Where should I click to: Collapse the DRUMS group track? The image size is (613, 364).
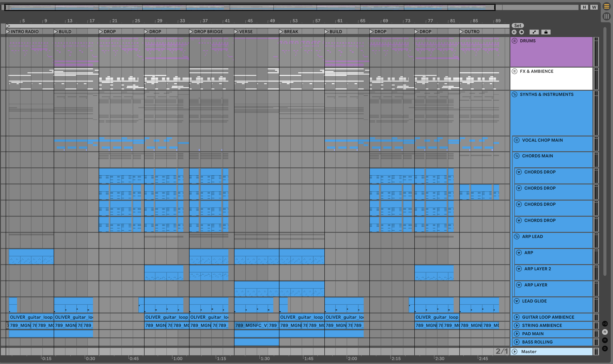[515, 41]
